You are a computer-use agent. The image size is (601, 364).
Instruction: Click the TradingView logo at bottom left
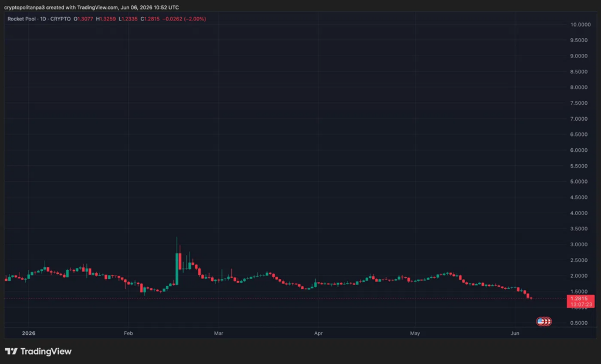pyautogui.click(x=38, y=351)
